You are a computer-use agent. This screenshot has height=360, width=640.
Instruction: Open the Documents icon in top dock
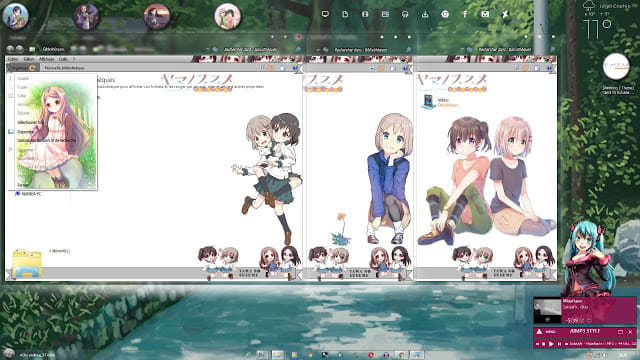click(345, 14)
